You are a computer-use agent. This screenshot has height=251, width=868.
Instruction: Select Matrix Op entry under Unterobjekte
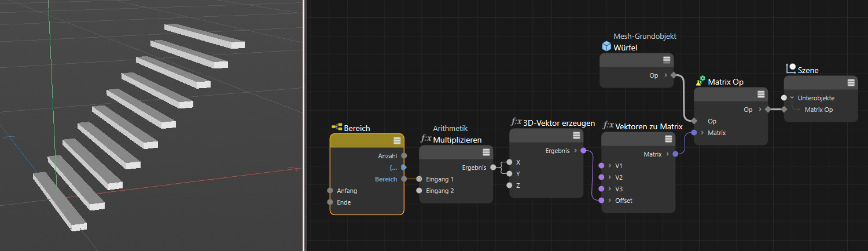point(818,110)
